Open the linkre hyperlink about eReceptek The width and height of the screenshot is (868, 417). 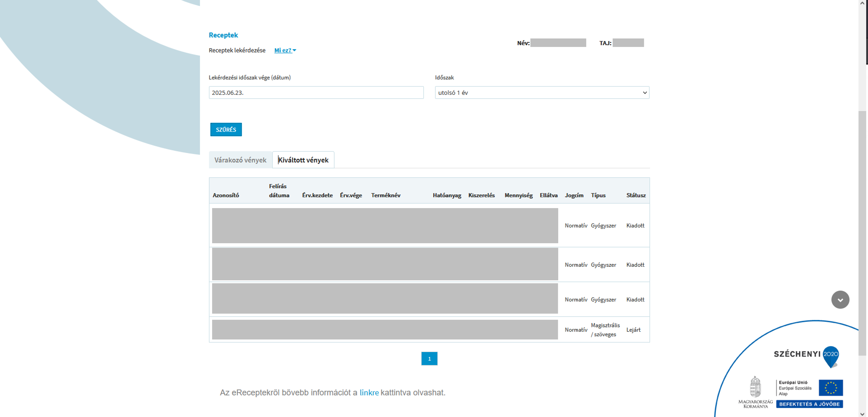click(369, 392)
